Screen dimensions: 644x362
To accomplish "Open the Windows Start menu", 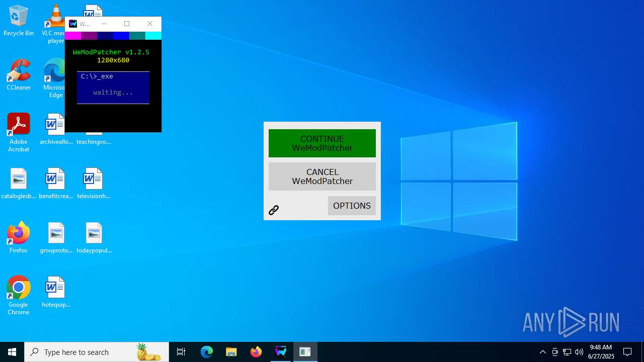I will [x=12, y=352].
